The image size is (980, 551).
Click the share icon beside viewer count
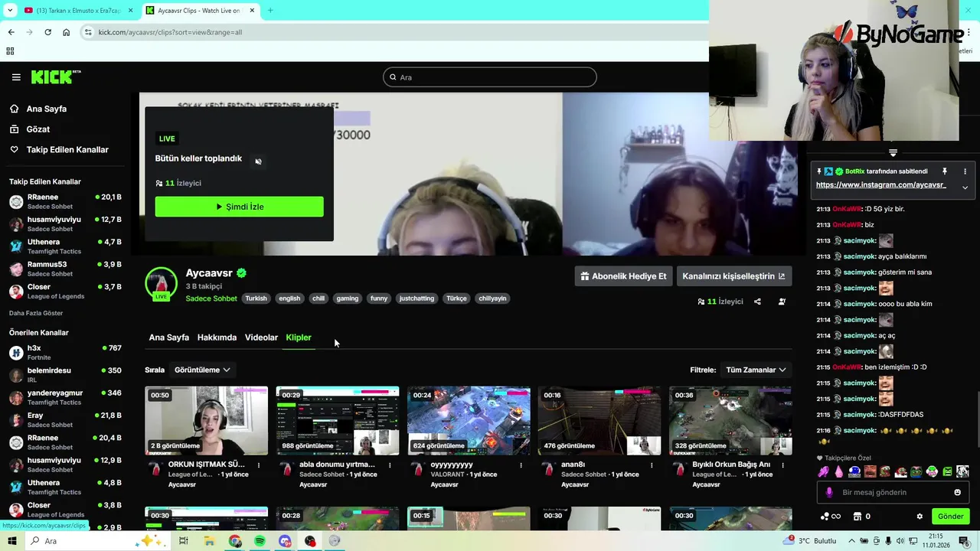click(757, 302)
